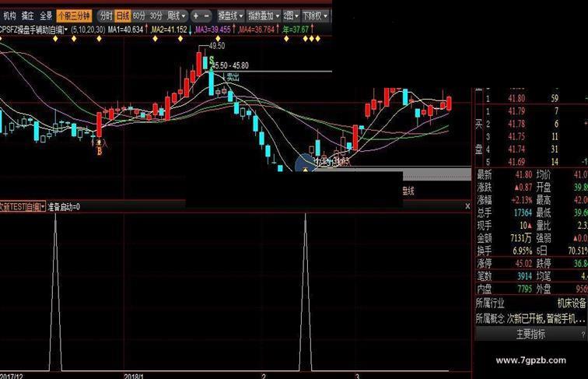
Task: Open the 2图 layout dropdown
Action: 291,16
